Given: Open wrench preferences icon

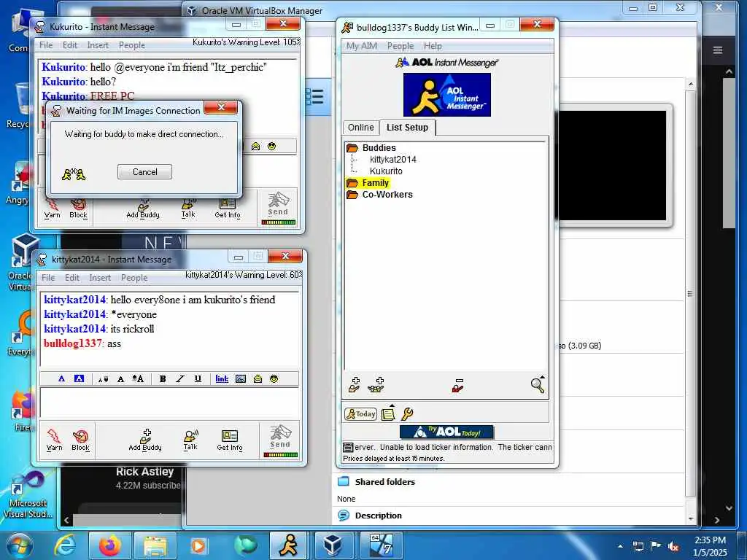Looking at the screenshot, I should pyautogui.click(x=407, y=414).
